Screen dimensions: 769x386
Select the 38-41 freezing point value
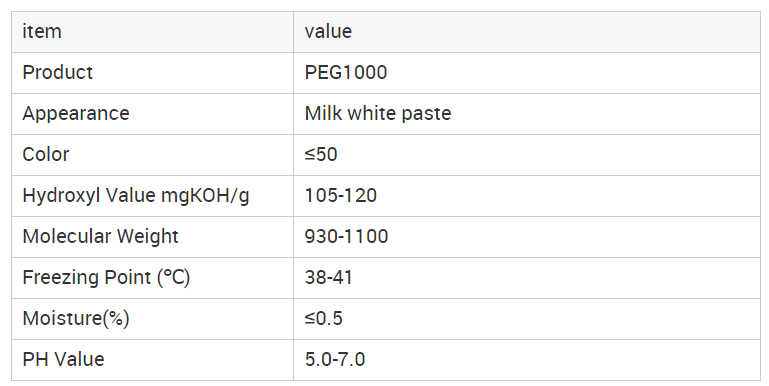(329, 278)
